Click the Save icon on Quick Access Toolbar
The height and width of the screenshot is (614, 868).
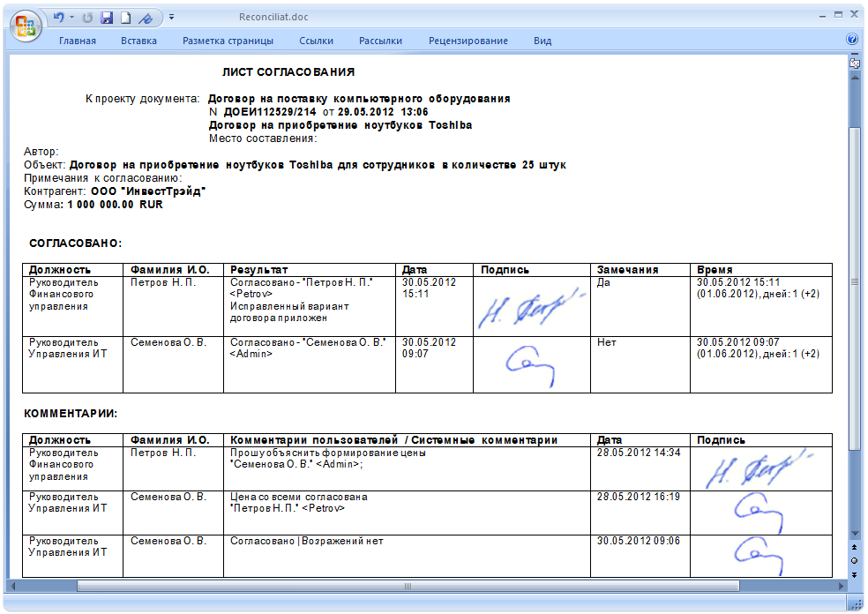[106, 17]
